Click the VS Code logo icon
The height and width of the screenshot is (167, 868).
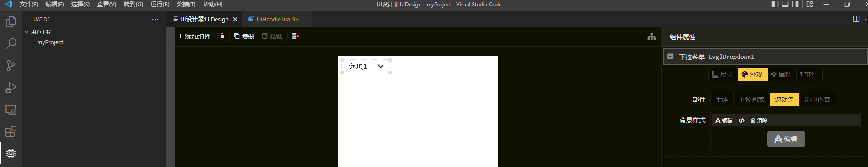(8, 5)
